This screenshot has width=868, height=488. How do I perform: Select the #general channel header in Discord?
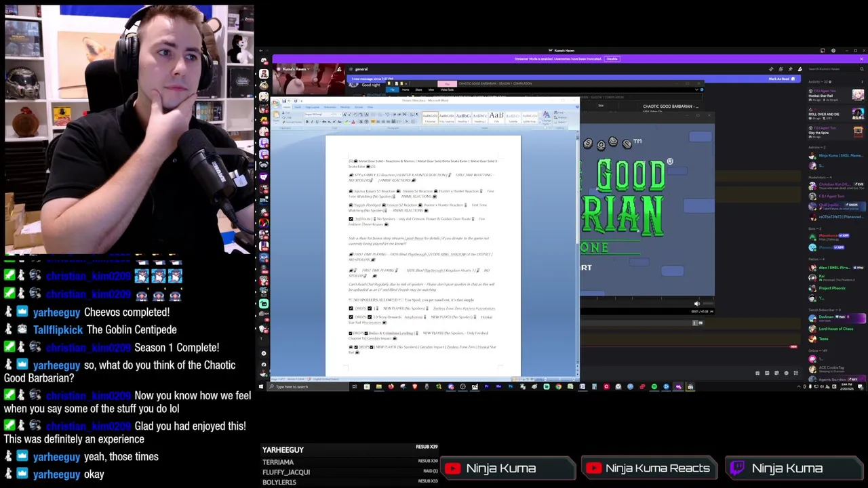(x=361, y=69)
